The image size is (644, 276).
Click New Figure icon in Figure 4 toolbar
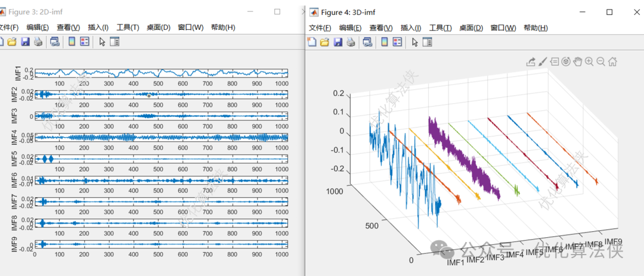click(x=312, y=42)
